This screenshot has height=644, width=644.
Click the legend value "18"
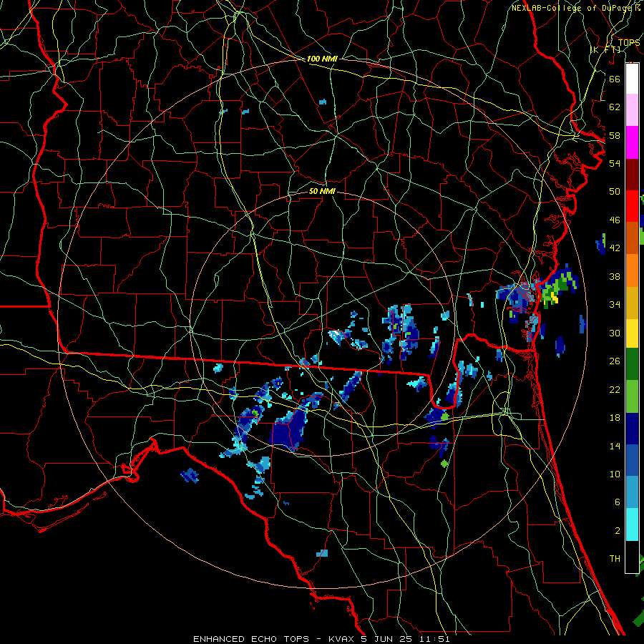[615, 418]
